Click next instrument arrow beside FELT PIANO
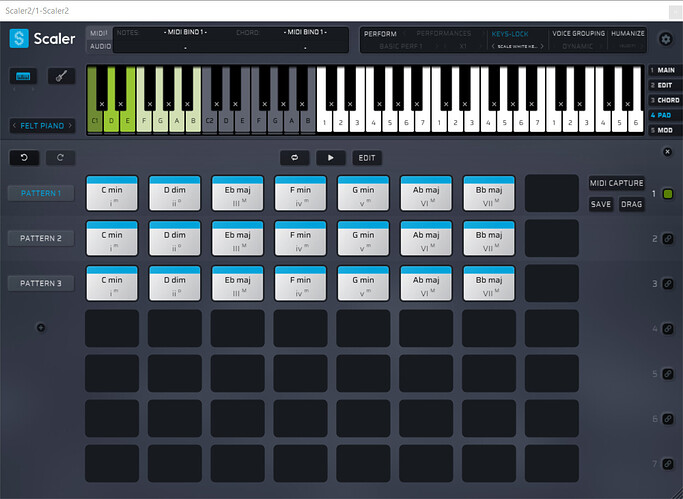 (70, 125)
